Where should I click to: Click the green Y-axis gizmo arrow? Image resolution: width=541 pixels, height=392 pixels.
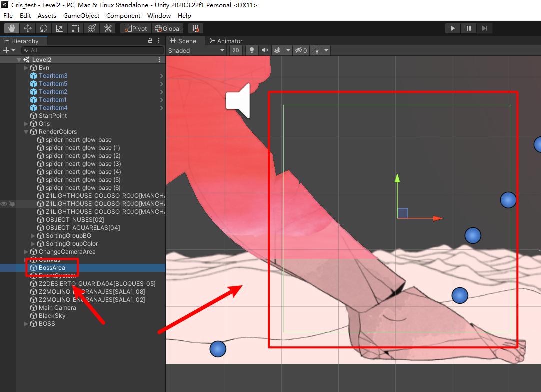tap(397, 178)
